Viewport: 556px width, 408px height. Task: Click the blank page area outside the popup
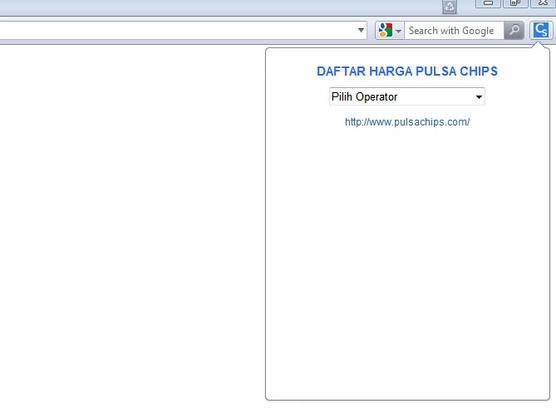point(131,223)
